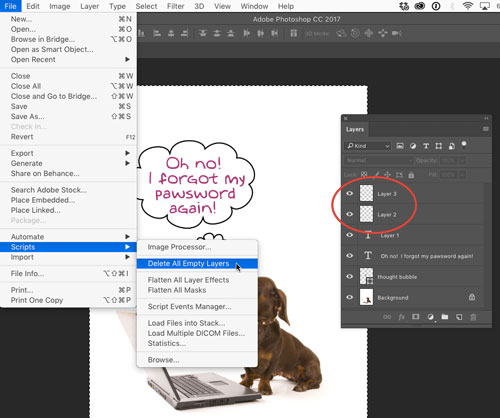Filter layers by smart objects icon
The image size is (500, 418).
pyautogui.click(x=452, y=146)
